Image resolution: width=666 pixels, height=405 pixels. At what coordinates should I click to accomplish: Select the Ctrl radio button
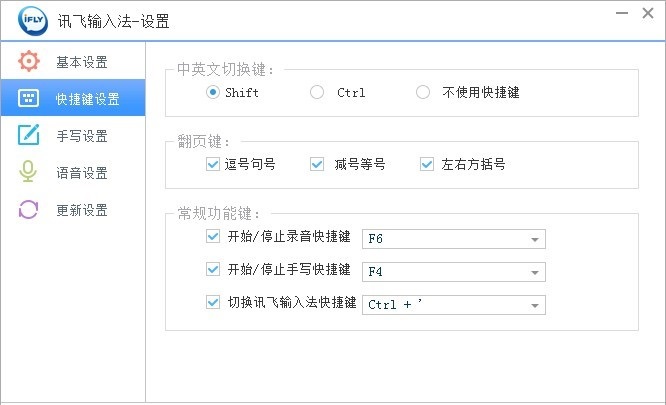[317, 93]
